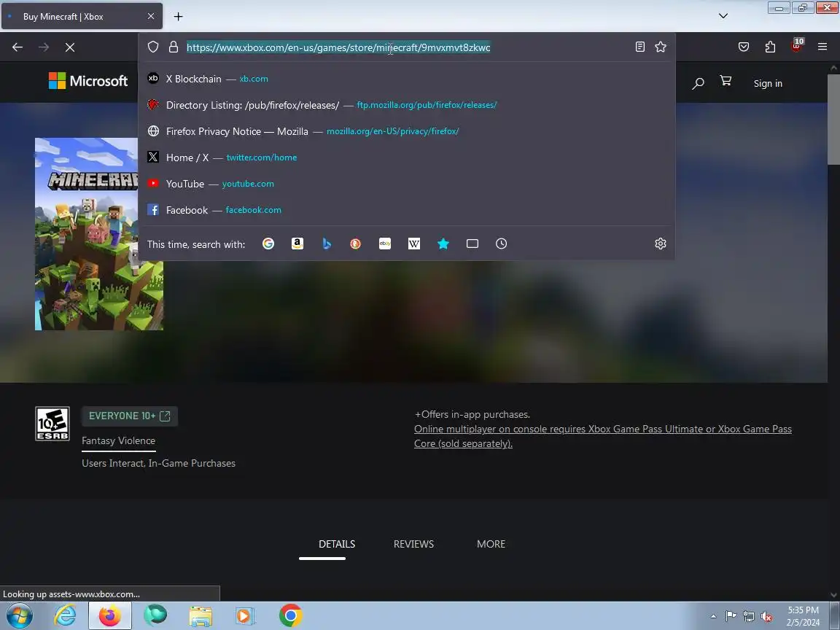The image size is (840, 630).
Task: Click the Firefox taskbar button
Action: (x=110, y=616)
